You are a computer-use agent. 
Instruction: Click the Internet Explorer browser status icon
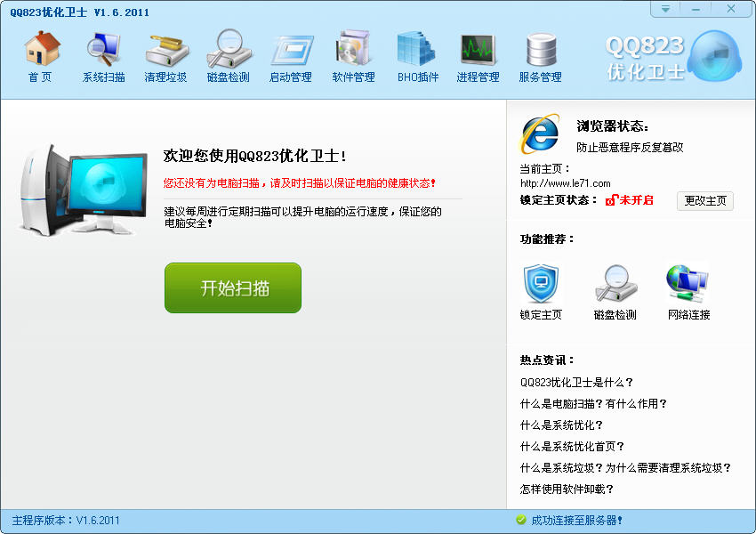540,133
